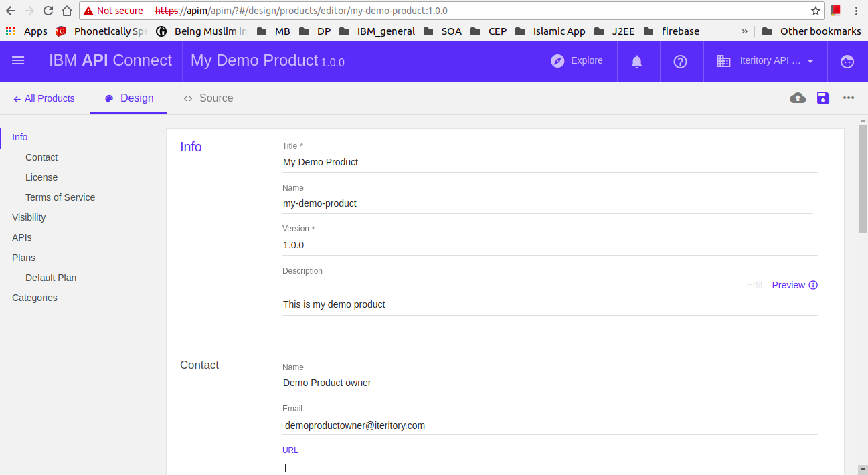The height and width of the screenshot is (475, 868).
Task: Save product with the floppy disk icon
Action: tap(823, 98)
